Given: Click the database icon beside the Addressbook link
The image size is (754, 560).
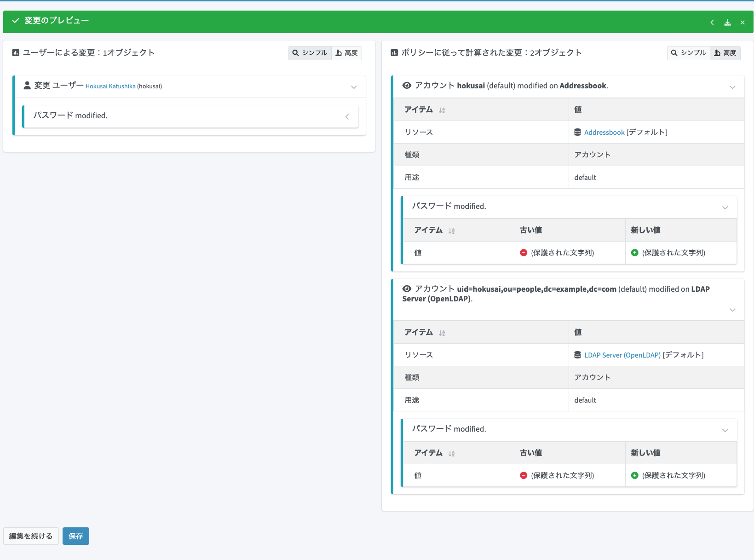Looking at the screenshot, I should coord(578,133).
